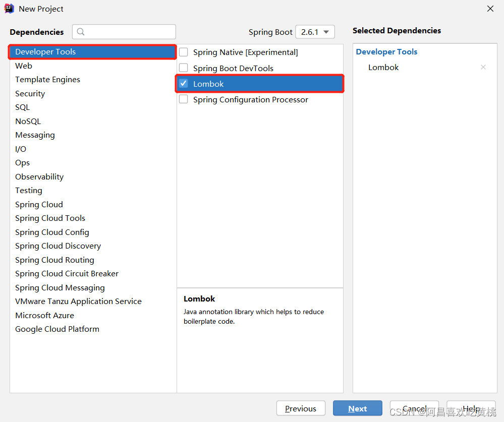
Task: Click the Developer Tools selected group header
Action: [x=386, y=52]
